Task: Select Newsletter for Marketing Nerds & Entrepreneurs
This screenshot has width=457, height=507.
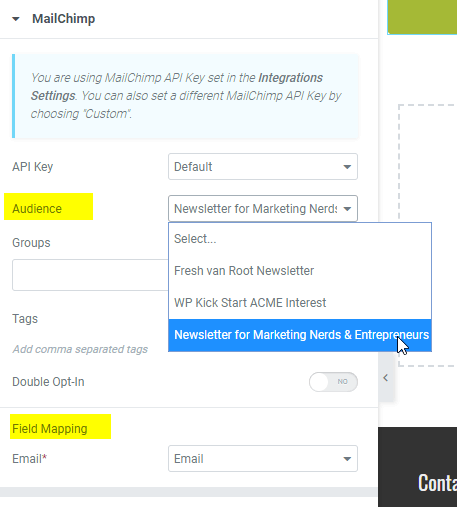Action: tap(300, 335)
